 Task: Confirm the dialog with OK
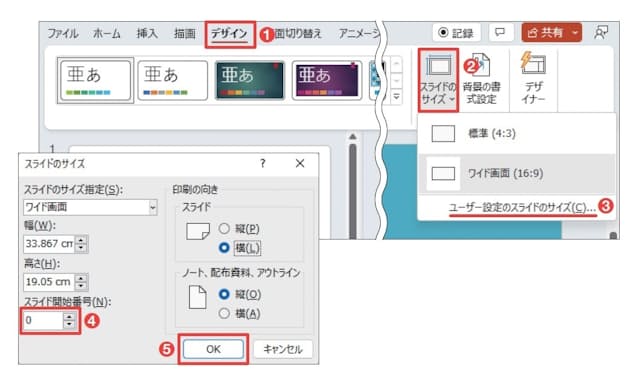point(213,349)
